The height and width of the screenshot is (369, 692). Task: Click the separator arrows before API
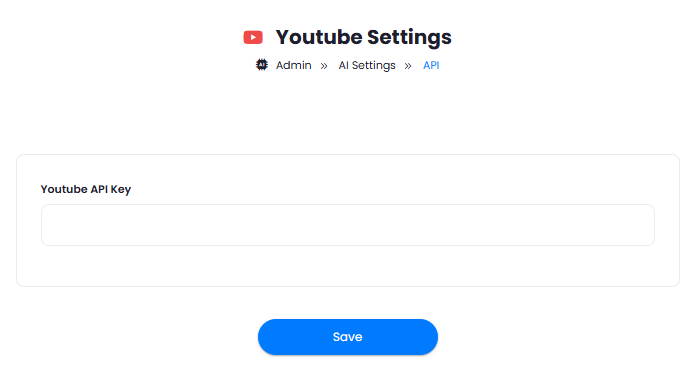pos(408,66)
